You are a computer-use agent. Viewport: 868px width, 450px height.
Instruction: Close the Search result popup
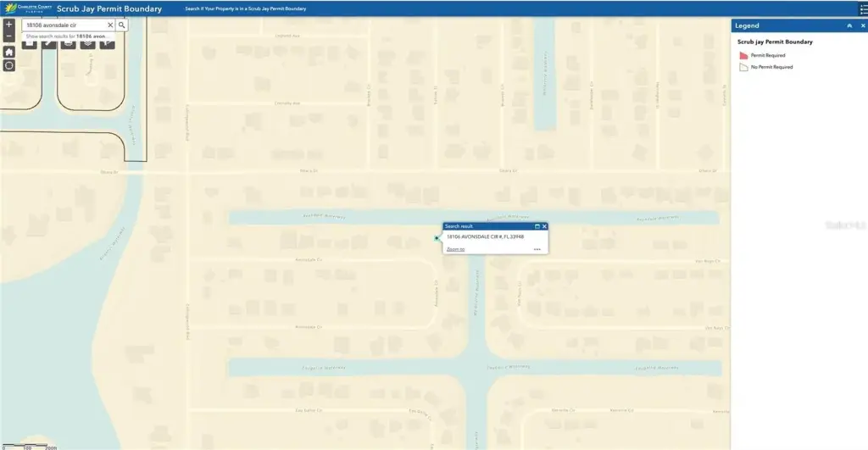point(544,226)
